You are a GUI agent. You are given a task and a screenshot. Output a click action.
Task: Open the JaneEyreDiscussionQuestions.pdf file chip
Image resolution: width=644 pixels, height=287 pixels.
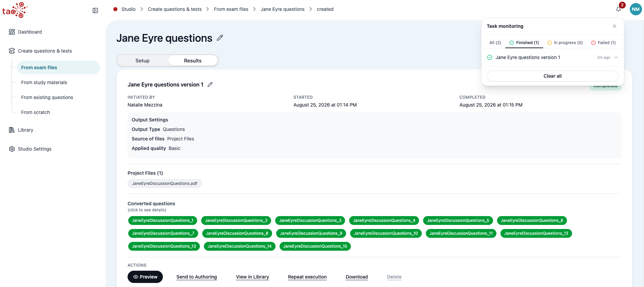[165, 184]
